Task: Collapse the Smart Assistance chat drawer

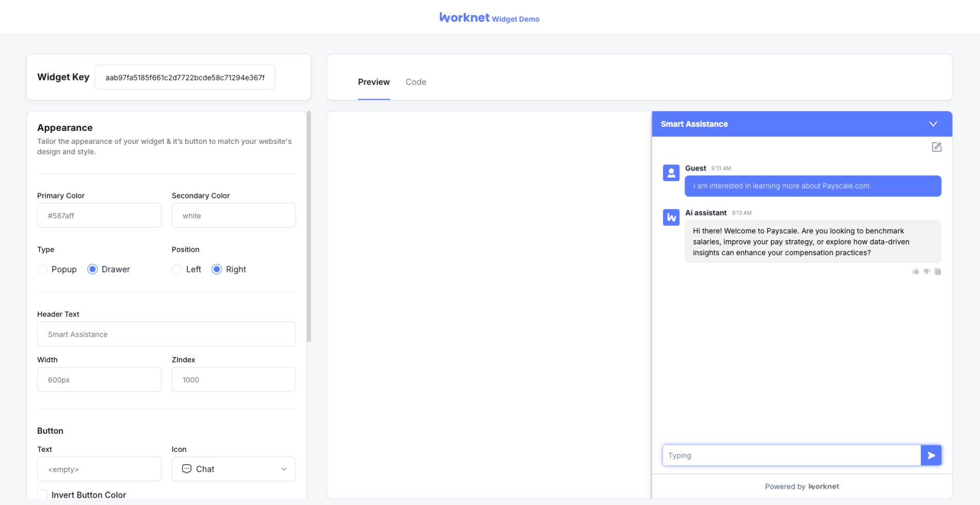Action: [x=933, y=124]
